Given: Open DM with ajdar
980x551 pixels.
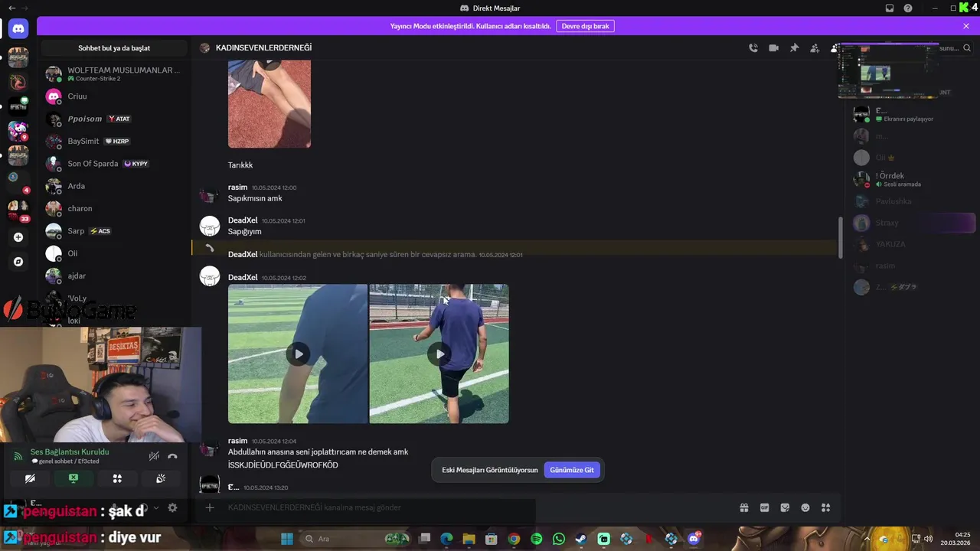Looking at the screenshot, I should coord(114,275).
